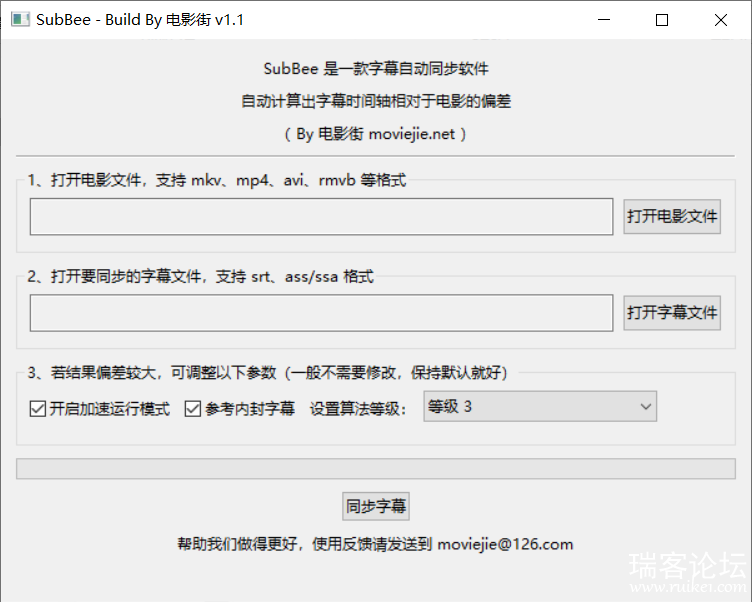Click the 同步字幕 button
The width and height of the screenshot is (752, 602).
[x=376, y=506]
